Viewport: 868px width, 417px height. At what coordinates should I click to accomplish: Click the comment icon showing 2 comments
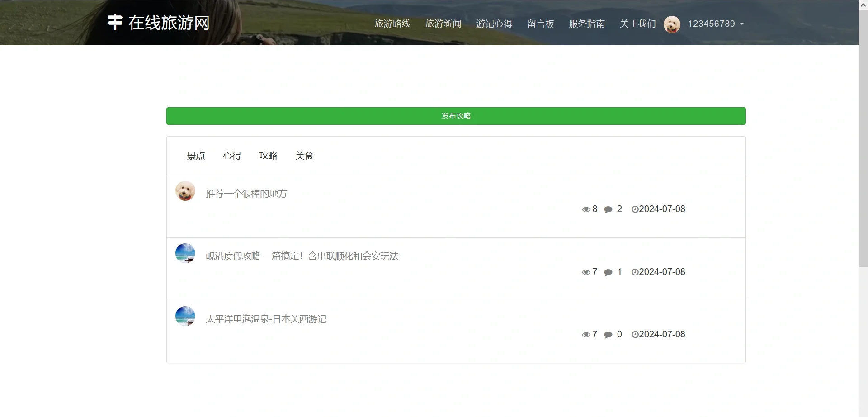[x=608, y=209]
